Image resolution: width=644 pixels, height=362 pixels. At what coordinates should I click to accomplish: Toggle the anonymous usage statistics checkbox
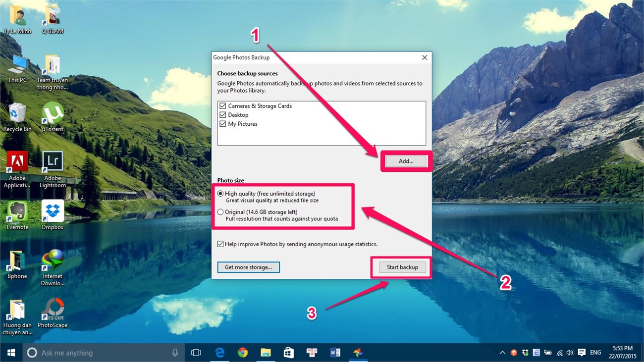coord(220,244)
